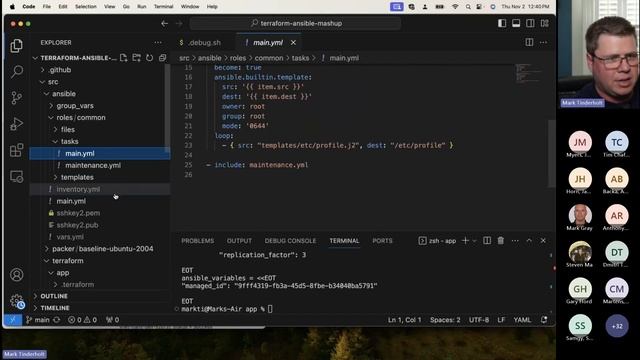640x360 pixels.
Task: Switch to the DEBUG CONSOLE tab
Action: (290, 241)
